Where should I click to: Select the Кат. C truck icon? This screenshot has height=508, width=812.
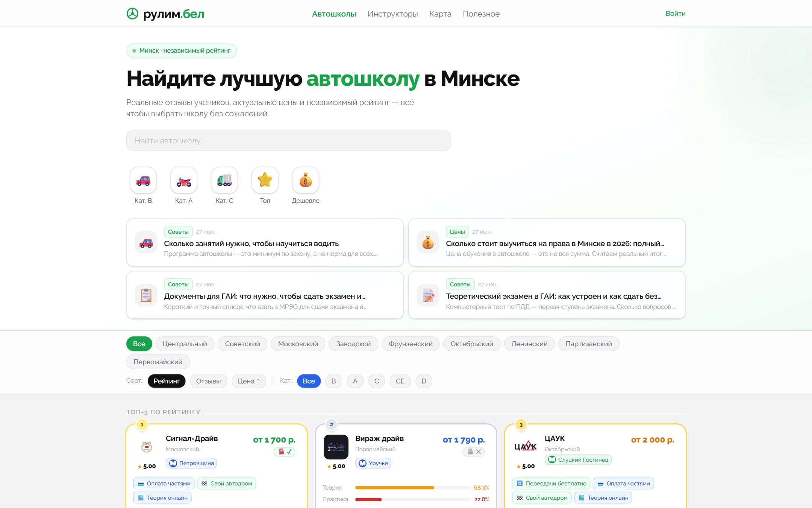pyautogui.click(x=224, y=180)
